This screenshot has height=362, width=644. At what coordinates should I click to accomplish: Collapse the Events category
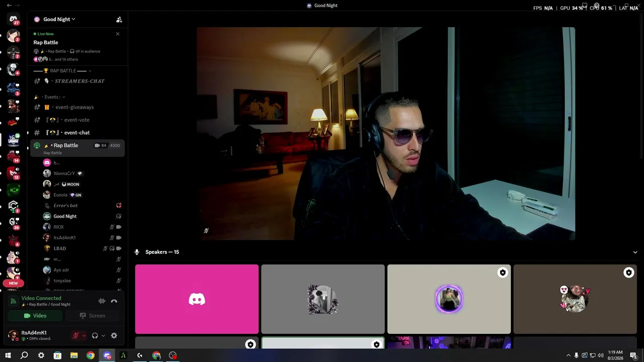pos(52,97)
